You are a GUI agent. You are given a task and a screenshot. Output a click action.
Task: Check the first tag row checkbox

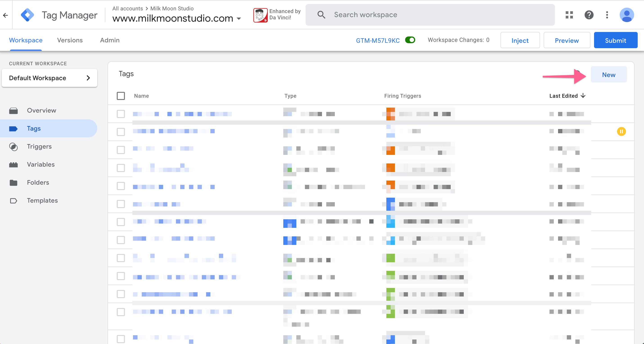click(121, 114)
